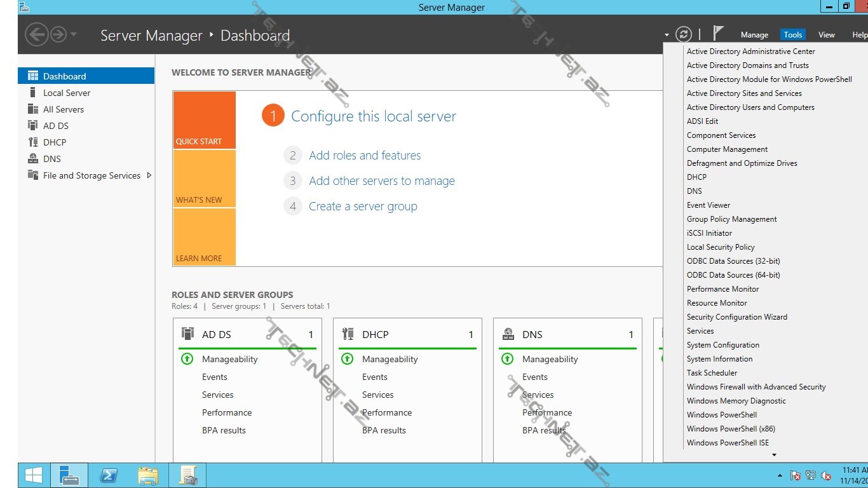
Task: Click the Windows Start button
Action: tap(33, 475)
